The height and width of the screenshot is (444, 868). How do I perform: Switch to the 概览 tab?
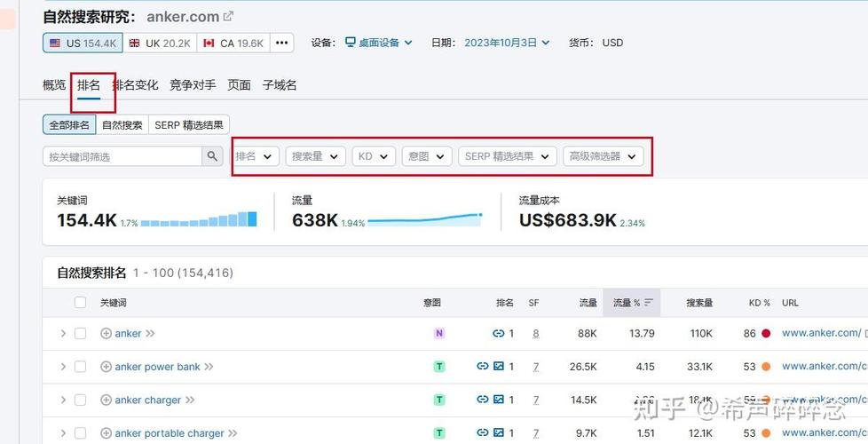(54, 85)
